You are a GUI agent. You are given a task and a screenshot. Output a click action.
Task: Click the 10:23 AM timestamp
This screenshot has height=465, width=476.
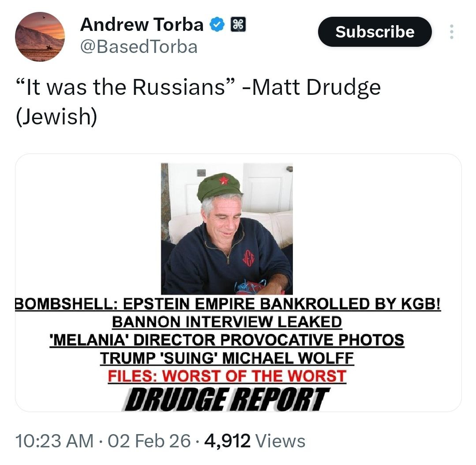tap(54, 441)
